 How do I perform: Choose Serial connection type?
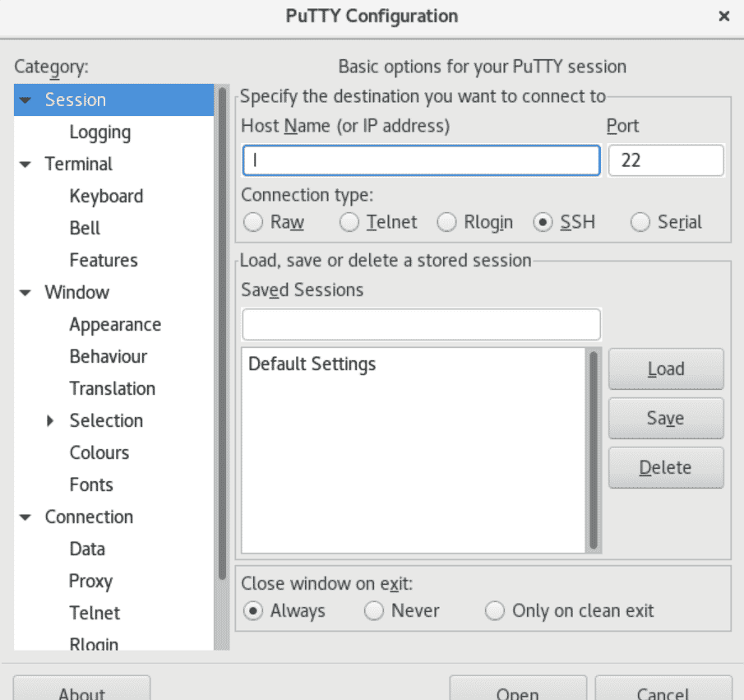tap(640, 222)
